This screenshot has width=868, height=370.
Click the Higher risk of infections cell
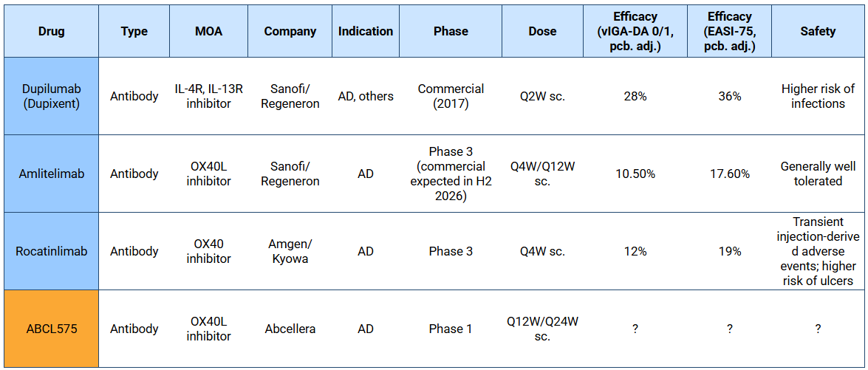pos(818,96)
